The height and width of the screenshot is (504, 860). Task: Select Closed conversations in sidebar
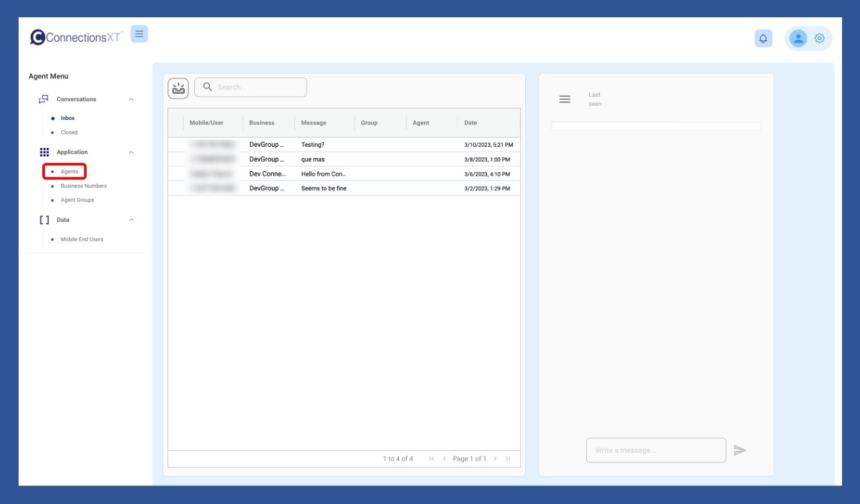click(69, 133)
